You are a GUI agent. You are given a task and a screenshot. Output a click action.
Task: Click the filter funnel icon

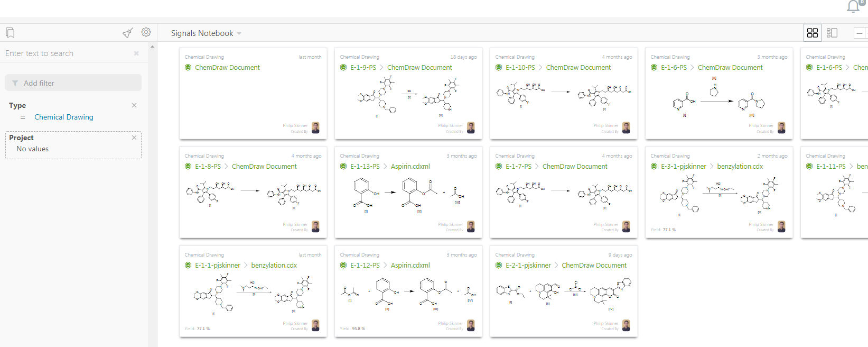[15, 83]
